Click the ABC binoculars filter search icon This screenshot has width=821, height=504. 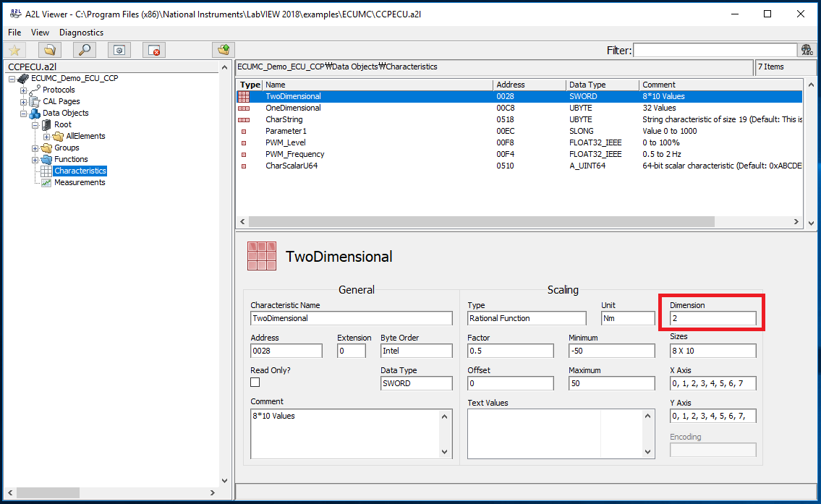click(807, 50)
